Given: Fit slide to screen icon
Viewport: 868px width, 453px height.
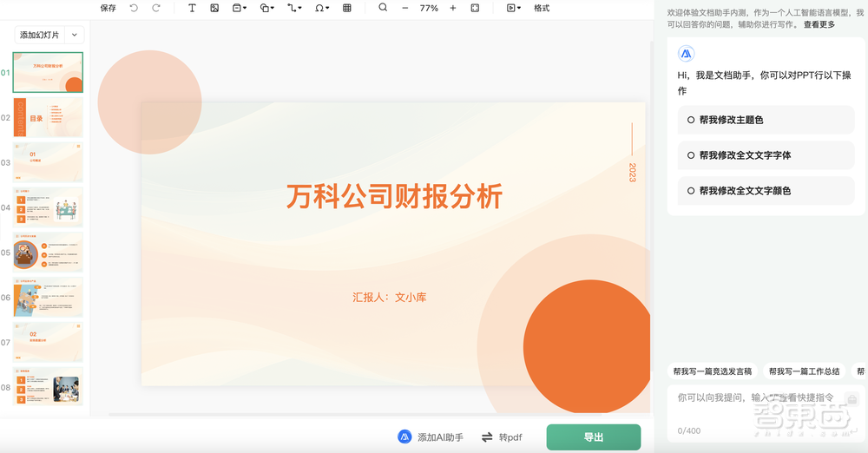Looking at the screenshot, I should (x=475, y=9).
